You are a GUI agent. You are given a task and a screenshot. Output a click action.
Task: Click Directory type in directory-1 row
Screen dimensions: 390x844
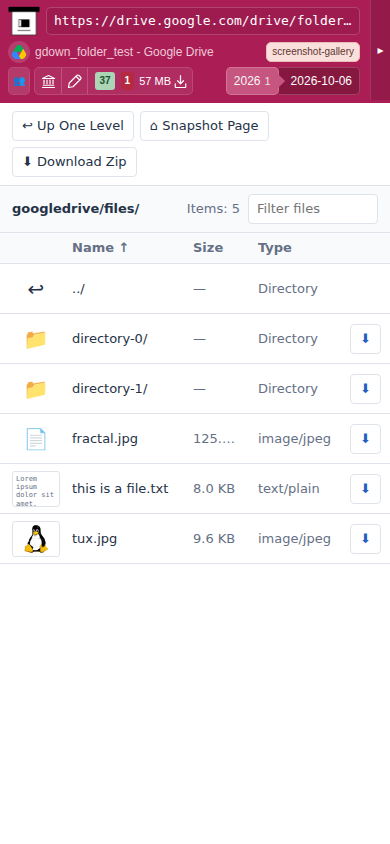(288, 389)
